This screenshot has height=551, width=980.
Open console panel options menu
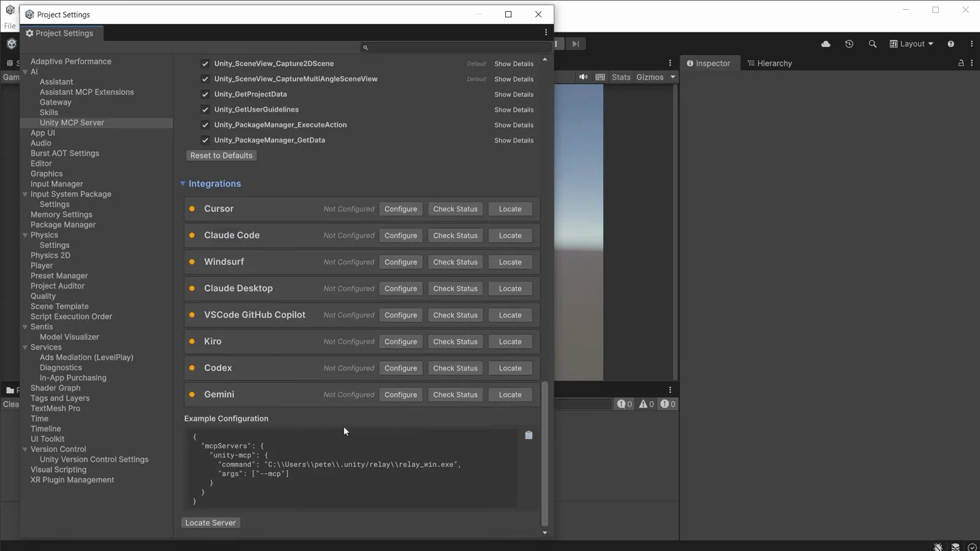[670, 390]
